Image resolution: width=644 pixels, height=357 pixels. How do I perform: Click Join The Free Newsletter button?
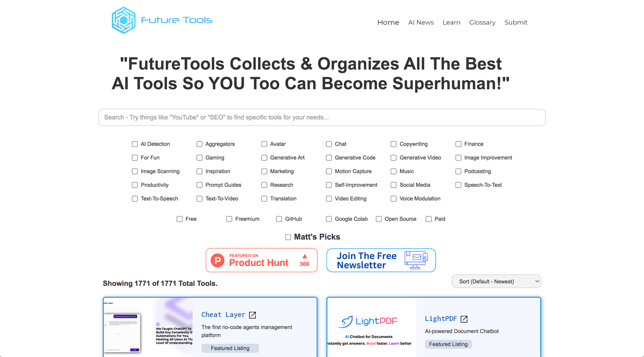381,260
